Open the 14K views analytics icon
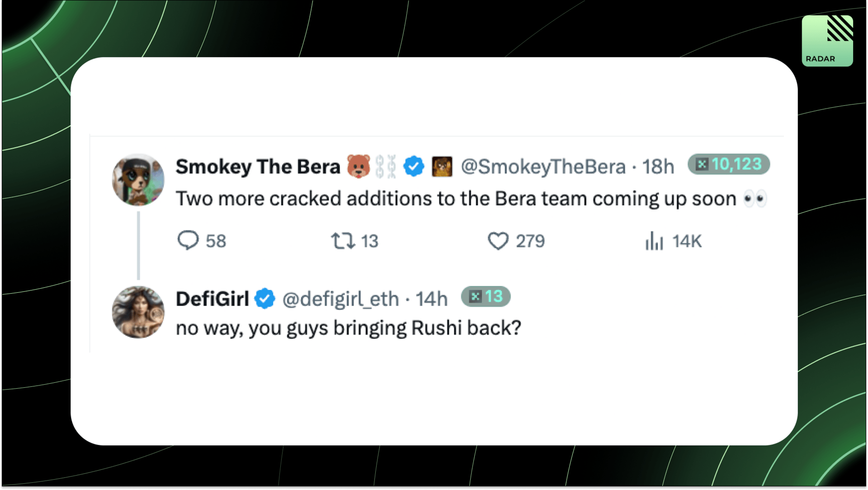This screenshot has height=490, width=868. click(x=654, y=241)
